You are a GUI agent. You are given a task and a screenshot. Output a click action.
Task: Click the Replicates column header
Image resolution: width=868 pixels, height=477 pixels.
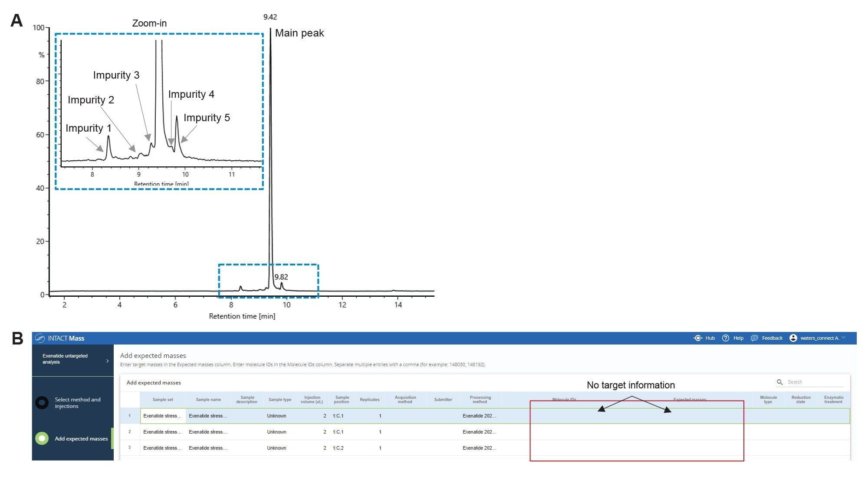coord(370,400)
